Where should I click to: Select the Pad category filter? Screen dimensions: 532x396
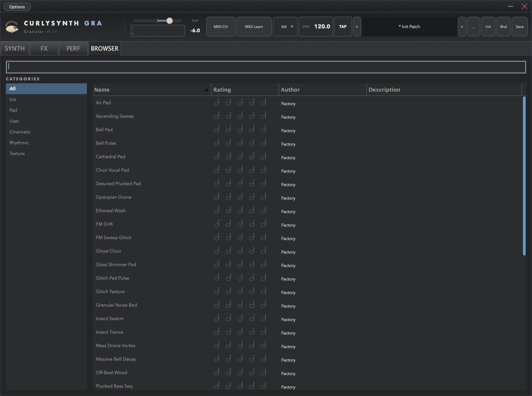click(46, 110)
